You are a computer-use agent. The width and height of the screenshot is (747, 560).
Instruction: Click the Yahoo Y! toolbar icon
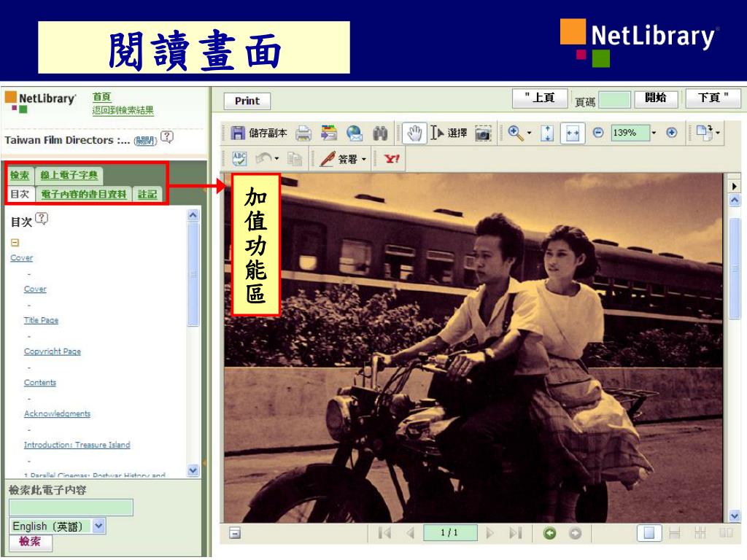pyautogui.click(x=392, y=158)
